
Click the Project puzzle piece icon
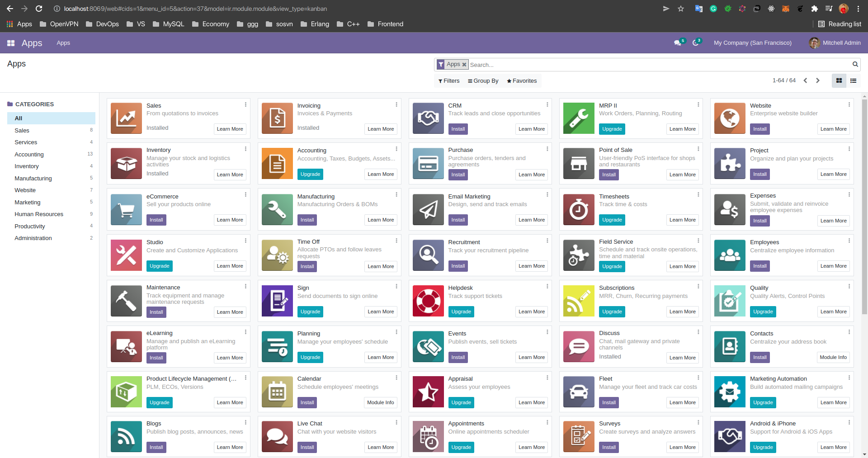coord(730,163)
